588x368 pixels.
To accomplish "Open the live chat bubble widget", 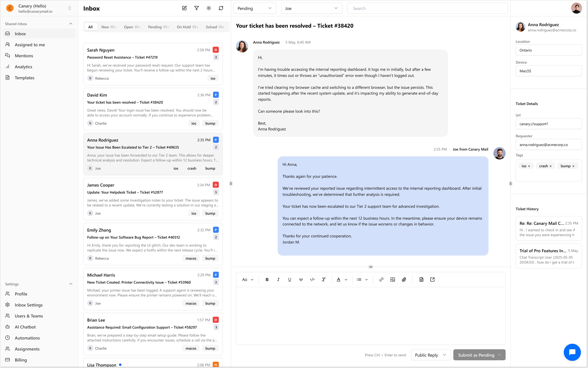I will 572,352.
